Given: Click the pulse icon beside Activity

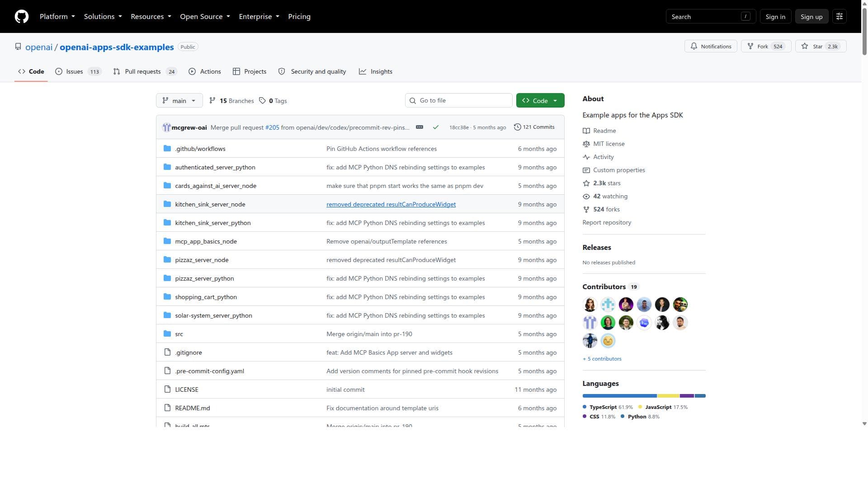Looking at the screenshot, I should click(x=586, y=157).
